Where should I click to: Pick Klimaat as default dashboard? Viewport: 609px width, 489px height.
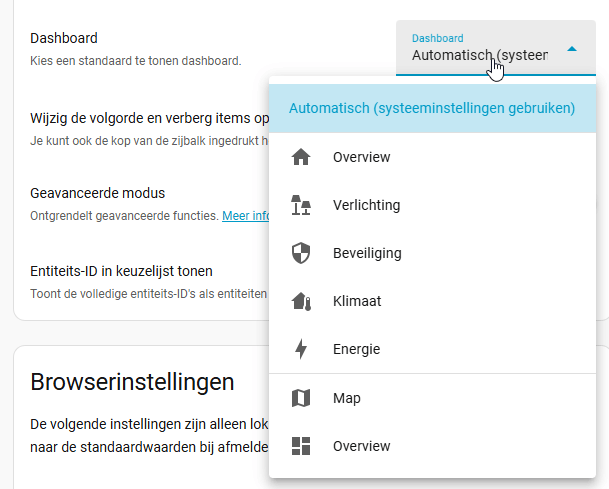point(432,301)
